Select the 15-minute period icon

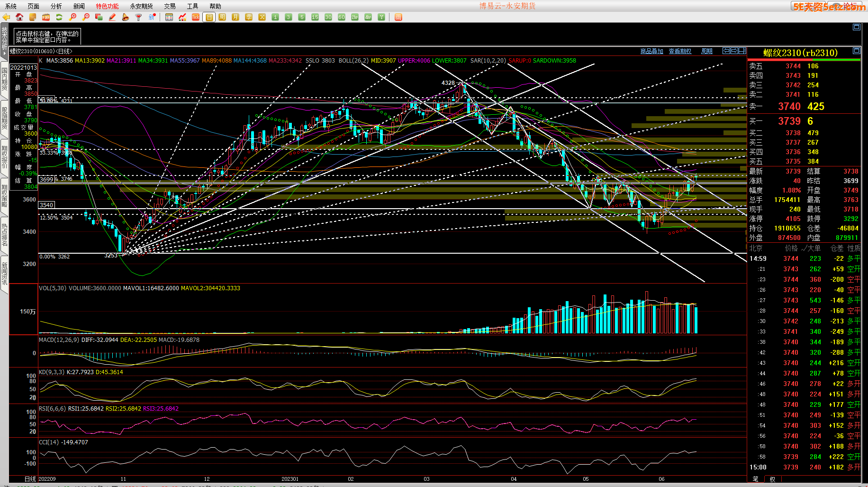click(315, 17)
